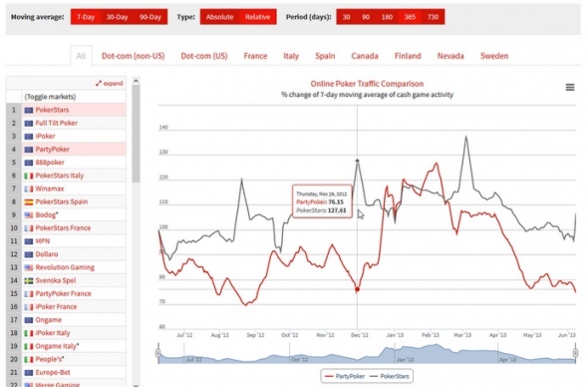Set period to 730 days
This screenshot has height=387, width=588.
[x=433, y=17]
